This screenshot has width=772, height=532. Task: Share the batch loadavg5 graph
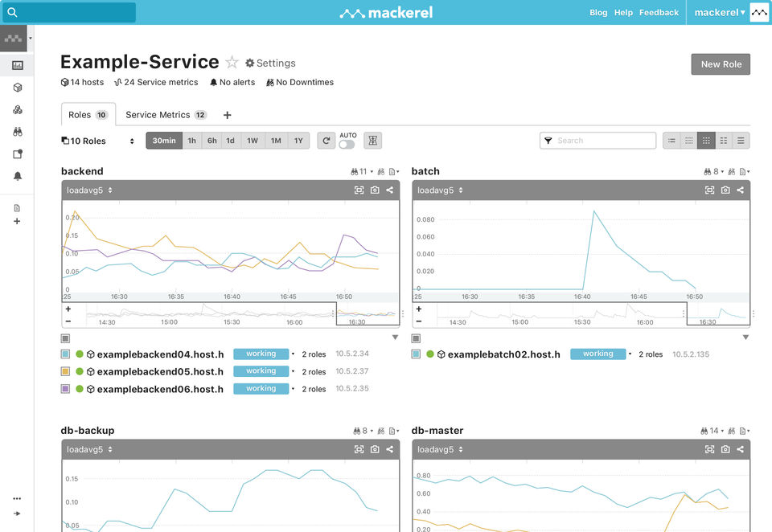(741, 190)
